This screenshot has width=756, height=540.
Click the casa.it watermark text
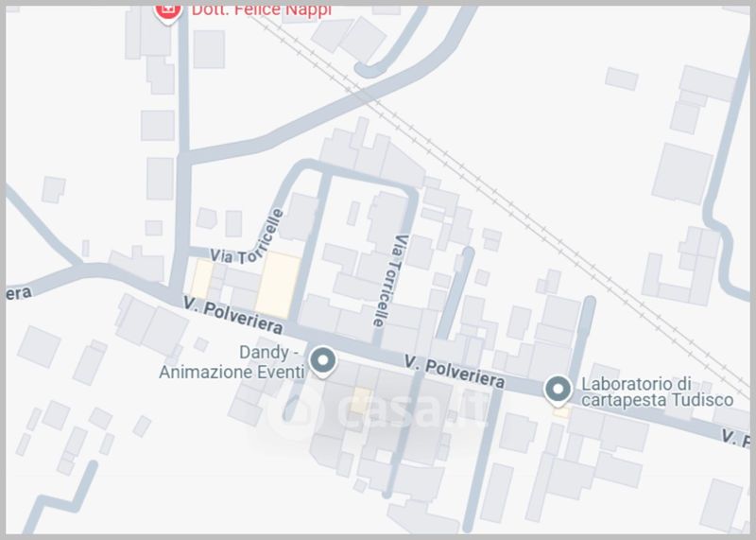pyautogui.click(x=412, y=410)
